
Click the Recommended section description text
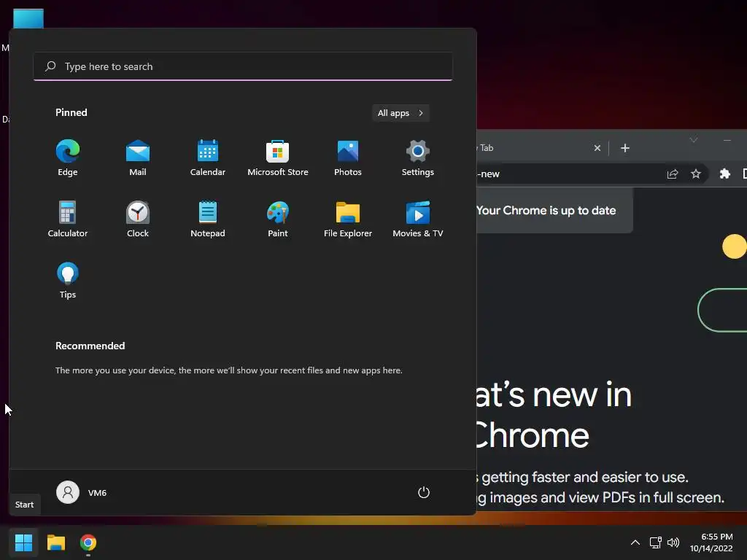click(228, 370)
